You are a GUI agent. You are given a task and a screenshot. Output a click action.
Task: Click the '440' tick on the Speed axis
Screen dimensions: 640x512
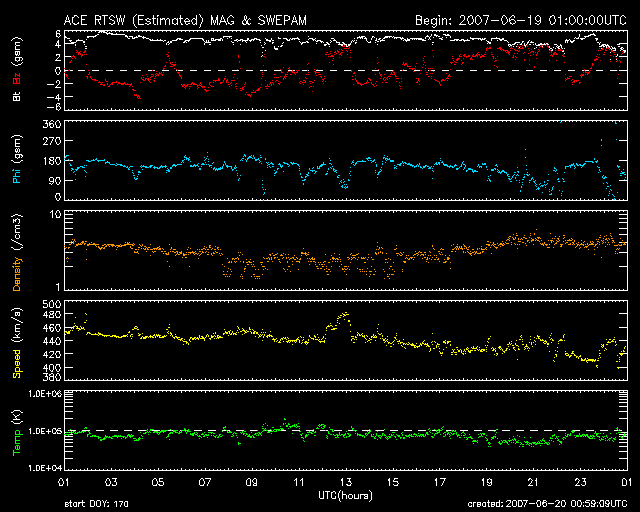tap(52, 341)
